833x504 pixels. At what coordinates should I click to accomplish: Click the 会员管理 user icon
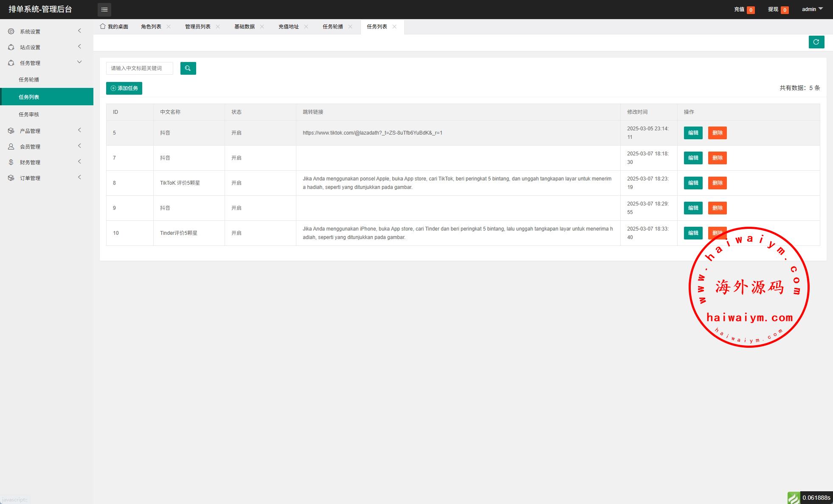(11, 146)
